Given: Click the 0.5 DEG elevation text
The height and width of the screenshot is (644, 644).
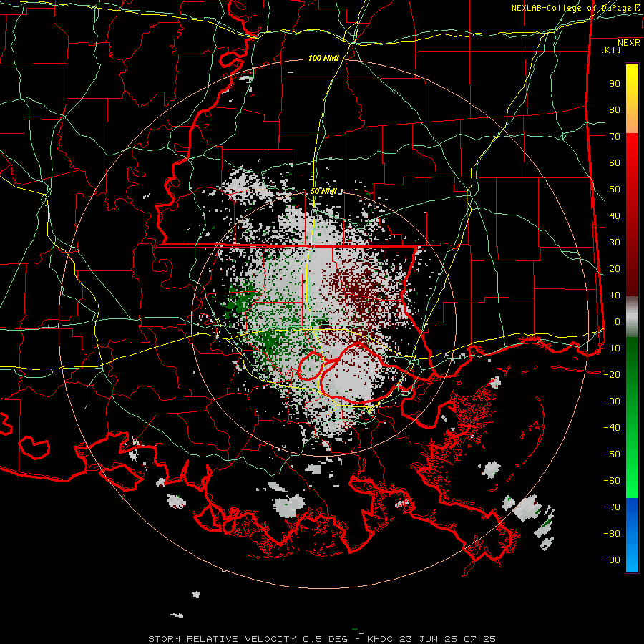Looking at the screenshot, I should pyautogui.click(x=326, y=639).
